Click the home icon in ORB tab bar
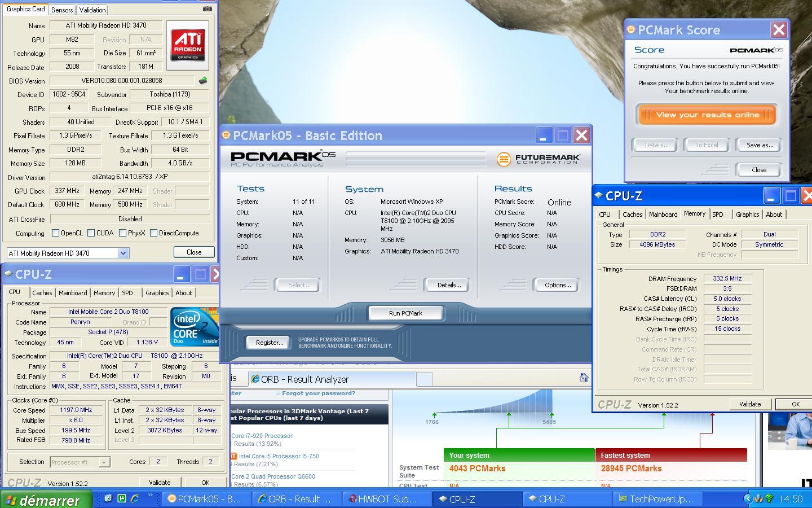The image size is (812, 508). [584, 378]
